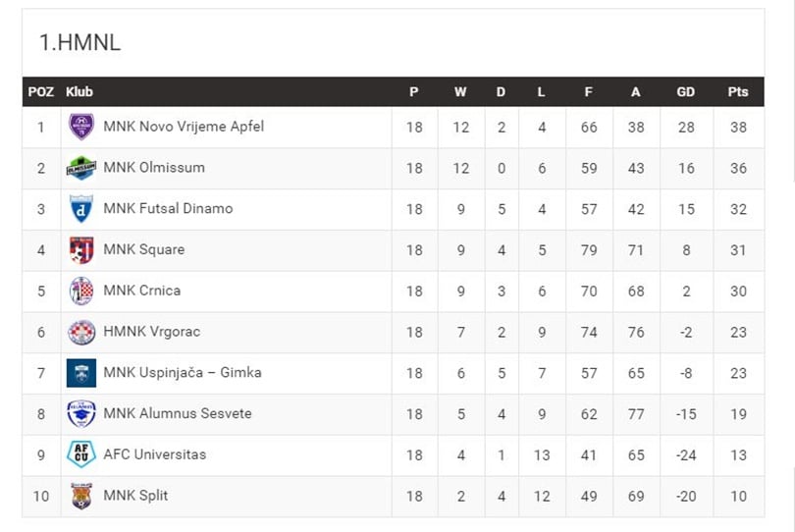
Task: Select the Futsal Dinamo blue shield logo
Action: point(81,208)
